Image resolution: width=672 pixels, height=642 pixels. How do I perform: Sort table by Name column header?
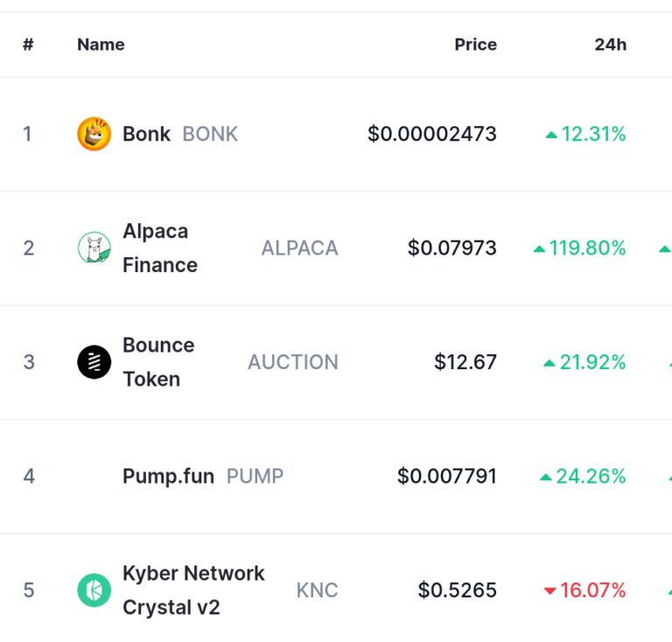tap(101, 45)
